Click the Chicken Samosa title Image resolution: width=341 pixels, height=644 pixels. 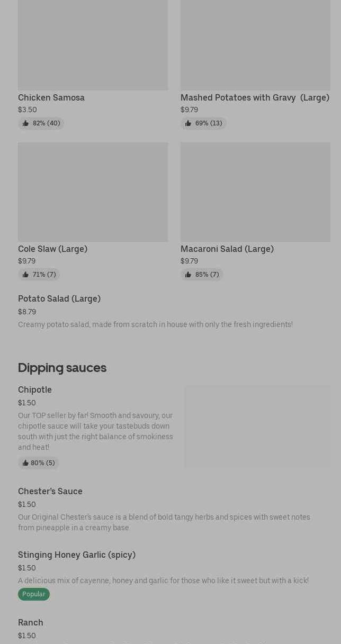(x=51, y=98)
